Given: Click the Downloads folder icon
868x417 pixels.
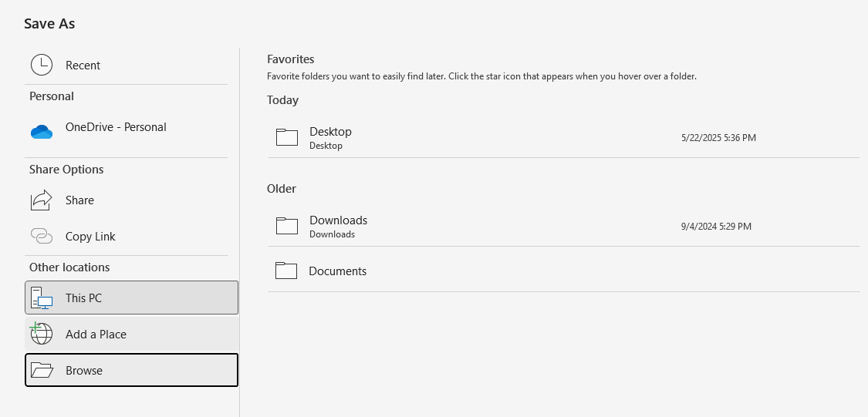Looking at the screenshot, I should 287,226.
